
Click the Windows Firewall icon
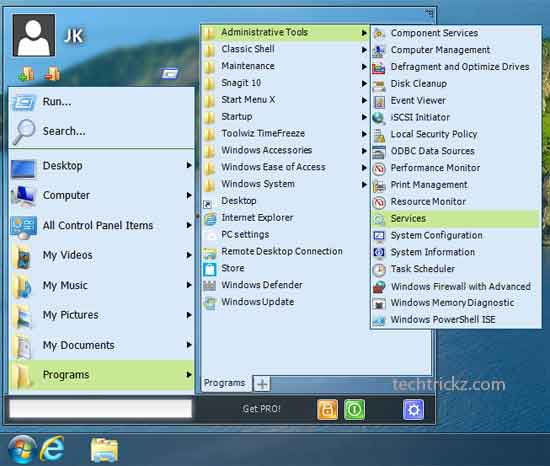pyautogui.click(x=379, y=286)
